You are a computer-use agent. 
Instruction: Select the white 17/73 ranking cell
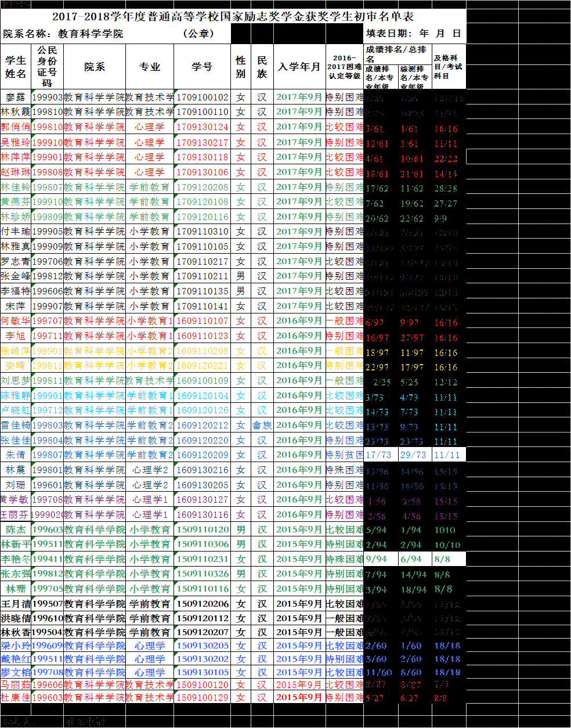point(380,455)
